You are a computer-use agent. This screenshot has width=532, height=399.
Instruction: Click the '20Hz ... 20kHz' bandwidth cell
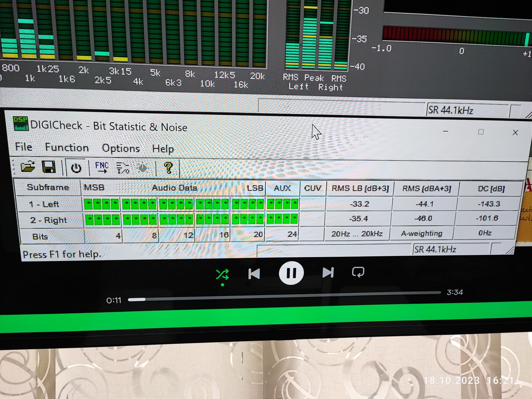coord(357,233)
